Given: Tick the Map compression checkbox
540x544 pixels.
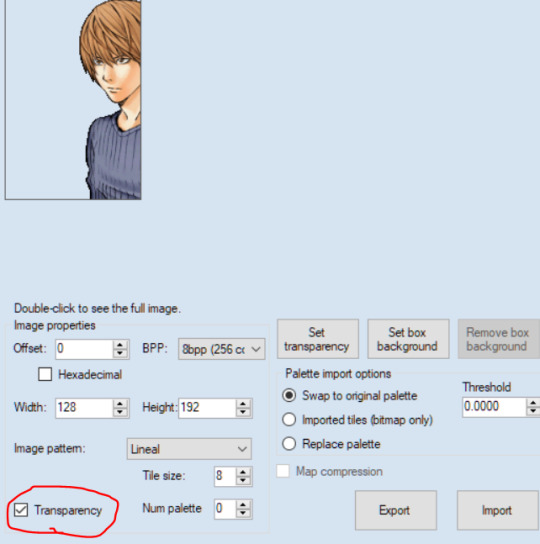Looking at the screenshot, I should pos(283,471).
